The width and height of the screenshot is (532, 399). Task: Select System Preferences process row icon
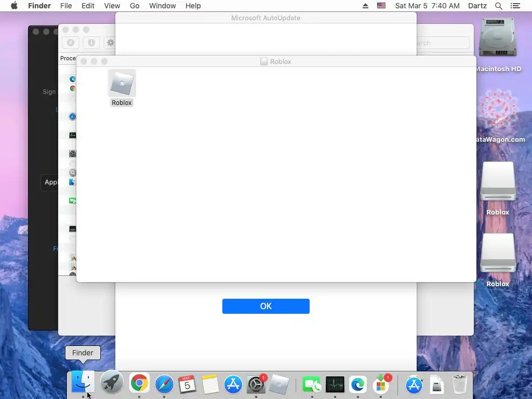[x=72, y=154]
